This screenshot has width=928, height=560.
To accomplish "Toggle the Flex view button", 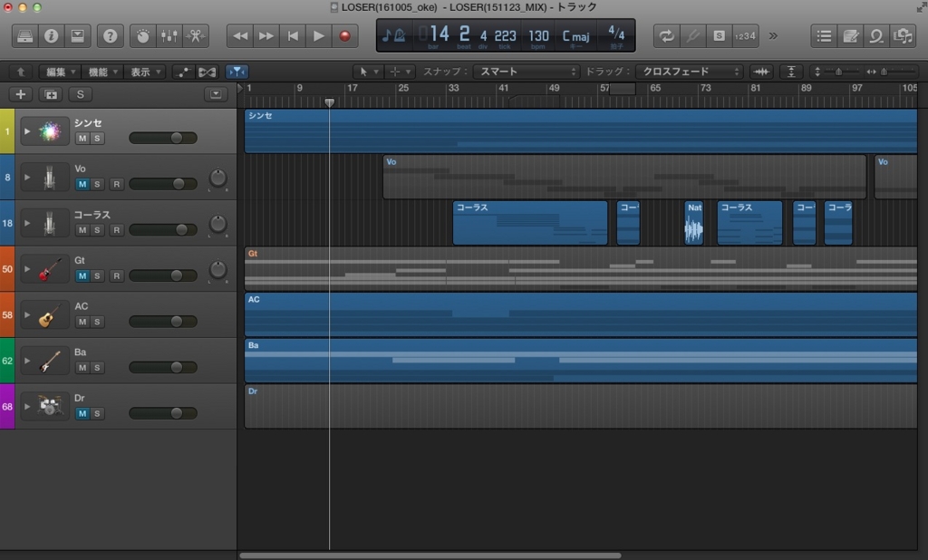I will (x=208, y=72).
